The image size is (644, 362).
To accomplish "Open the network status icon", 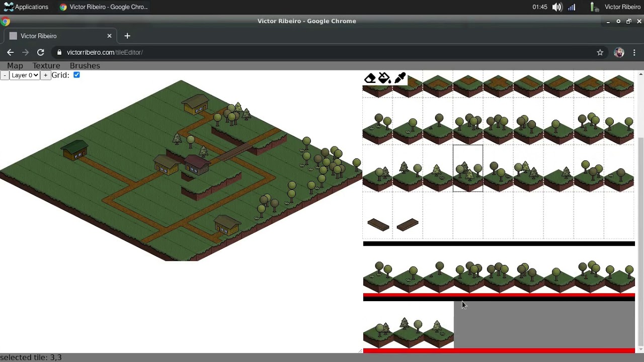I will click(572, 7).
